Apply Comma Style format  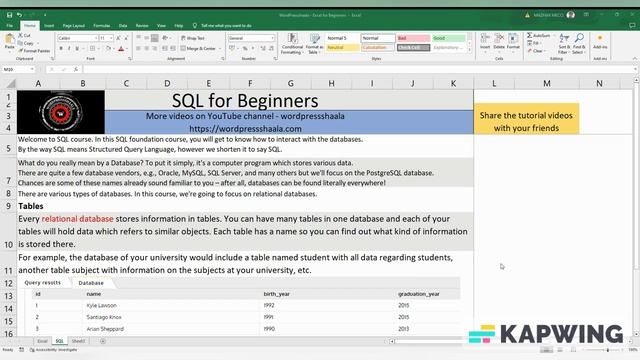pyautogui.click(x=253, y=49)
